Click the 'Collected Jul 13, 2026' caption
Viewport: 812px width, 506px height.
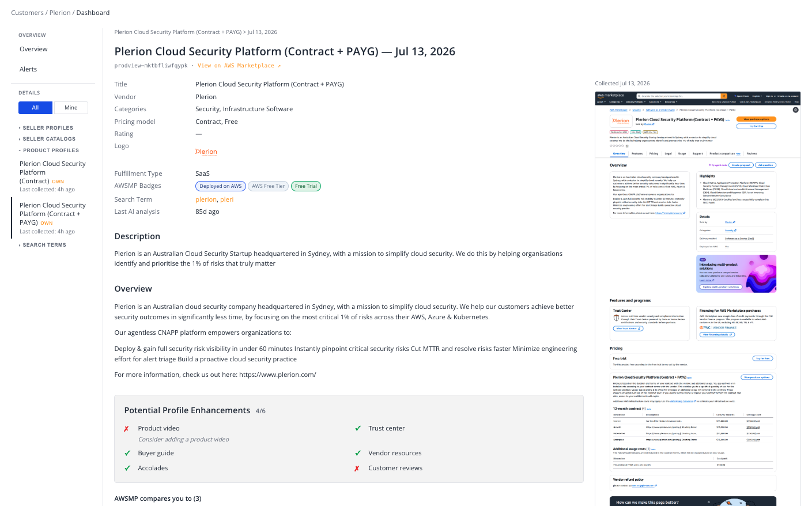click(x=622, y=84)
